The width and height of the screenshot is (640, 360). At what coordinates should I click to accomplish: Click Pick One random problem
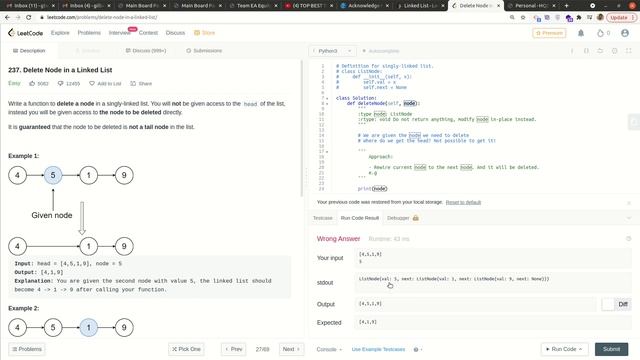(186, 349)
